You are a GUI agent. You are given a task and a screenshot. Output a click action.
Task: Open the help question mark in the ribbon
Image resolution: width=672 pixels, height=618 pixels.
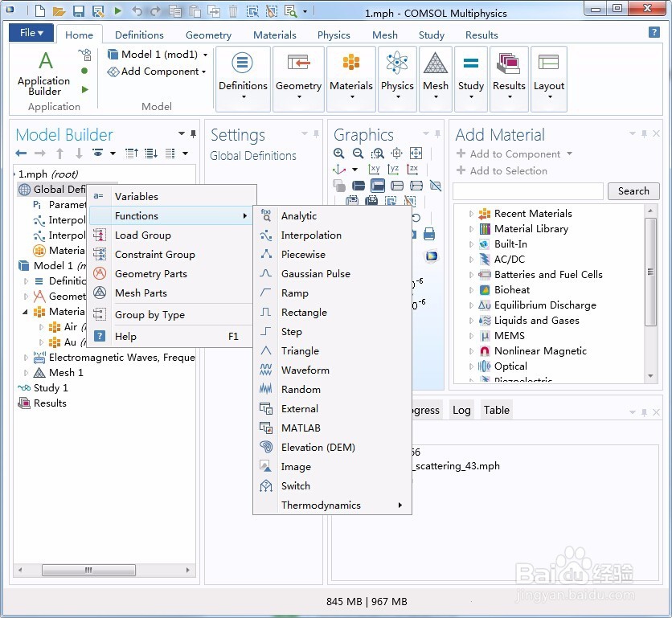pyautogui.click(x=654, y=32)
